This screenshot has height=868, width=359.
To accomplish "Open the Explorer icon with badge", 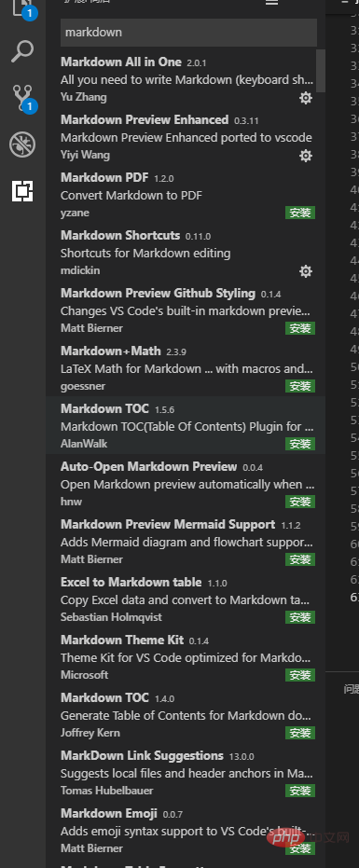I will click(23, 7).
